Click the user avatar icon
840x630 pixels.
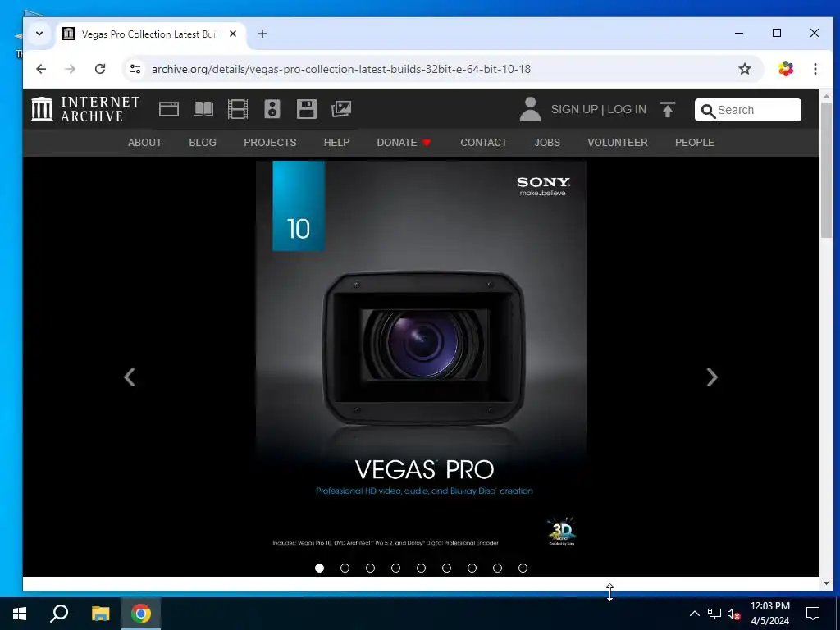(x=530, y=109)
